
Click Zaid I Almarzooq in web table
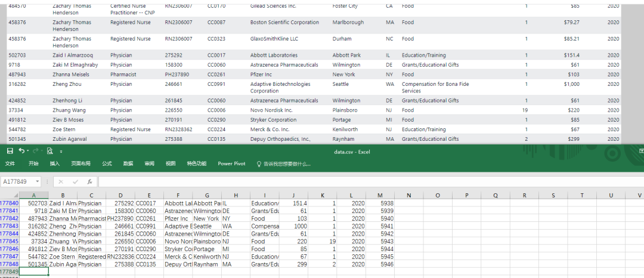point(73,55)
